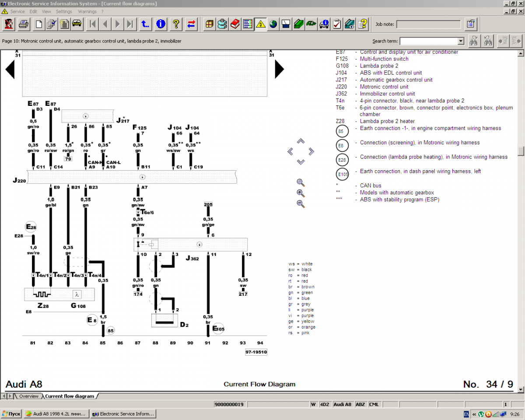Open the Edit menu
The height and width of the screenshot is (420, 525).
(x=33, y=11)
